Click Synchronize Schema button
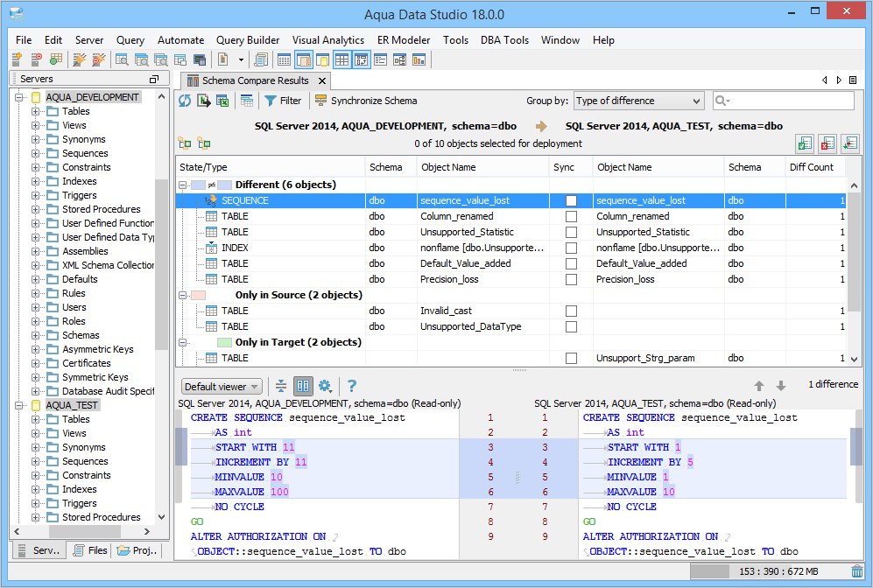Image resolution: width=873 pixels, height=588 pixels. 366,101
